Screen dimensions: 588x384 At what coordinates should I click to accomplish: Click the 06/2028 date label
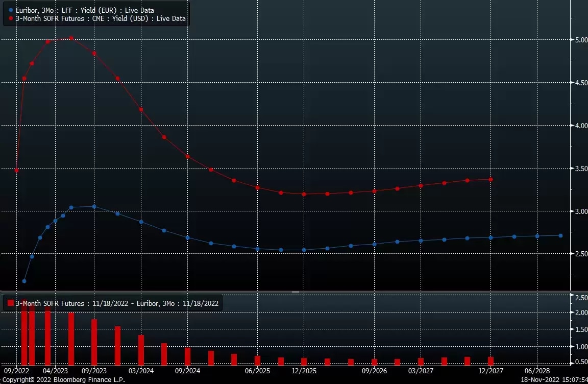point(537,371)
